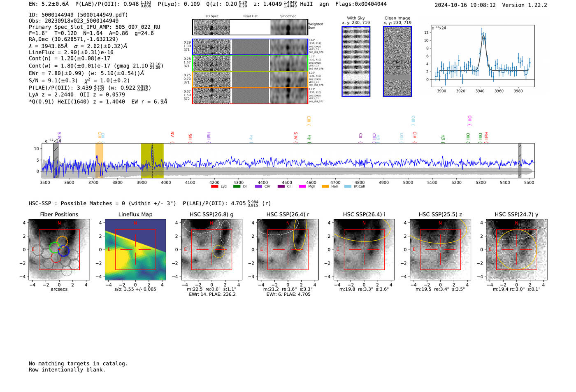
Task: View the HSC SSP(24.7) y image
Action: coord(517,249)
